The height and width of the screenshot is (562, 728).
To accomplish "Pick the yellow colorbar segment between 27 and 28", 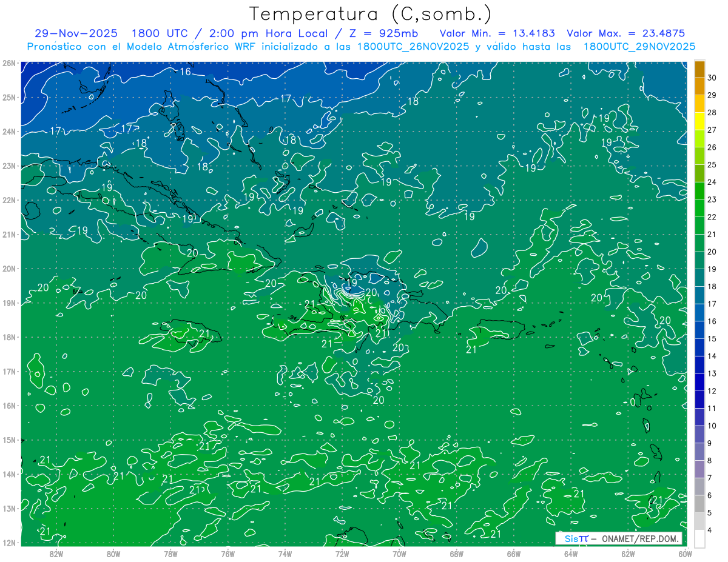I will (699, 121).
